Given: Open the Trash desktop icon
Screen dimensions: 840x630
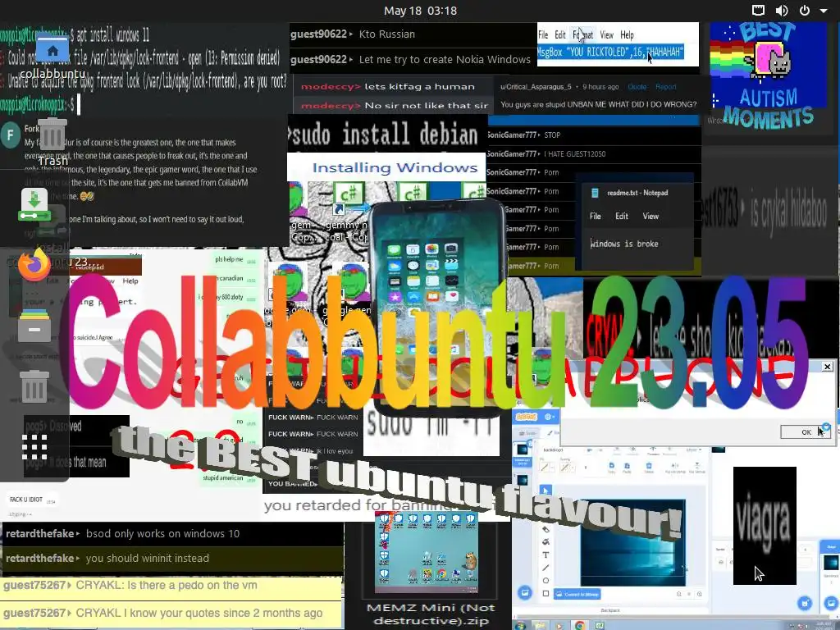Looking at the screenshot, I should point(52,134).
